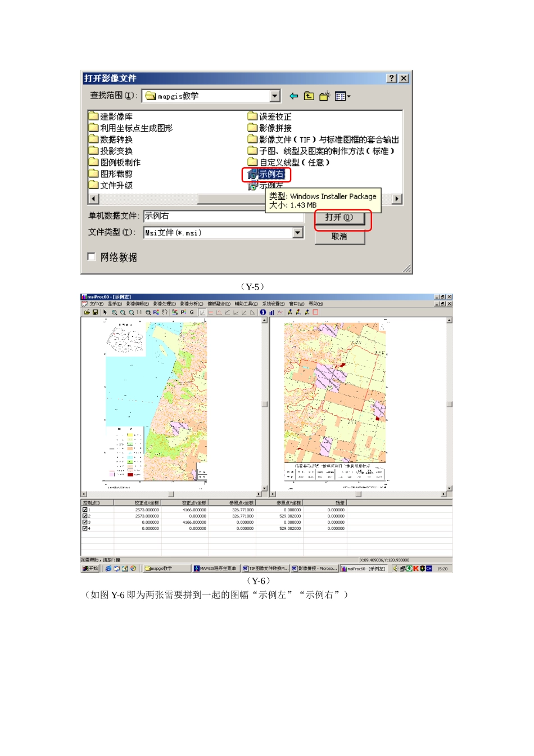Screen dimensions: 534x756
Task: Click Internet Explorer quick launch icon
Action: pos(108,569)
